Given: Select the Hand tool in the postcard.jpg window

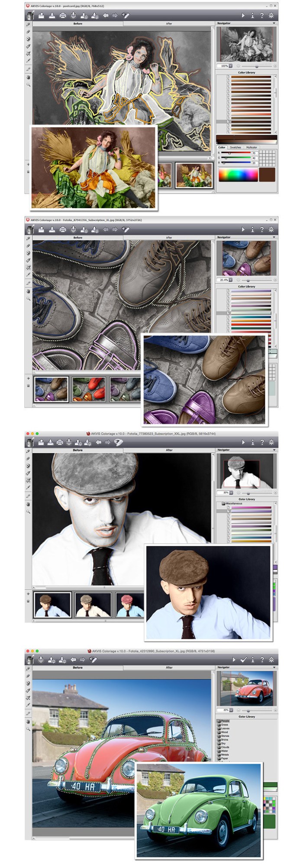Looking at the screenshot, I should [29, 77].
